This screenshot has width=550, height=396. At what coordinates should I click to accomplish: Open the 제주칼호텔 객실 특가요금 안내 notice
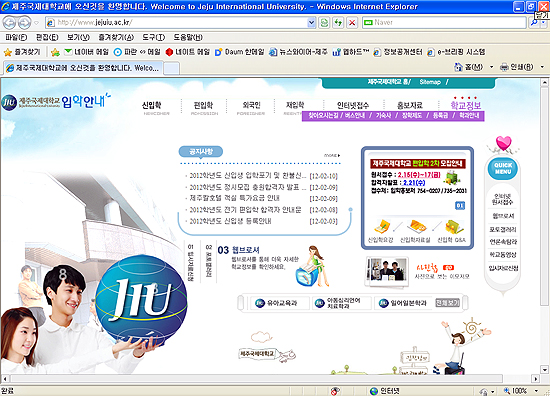235,198
